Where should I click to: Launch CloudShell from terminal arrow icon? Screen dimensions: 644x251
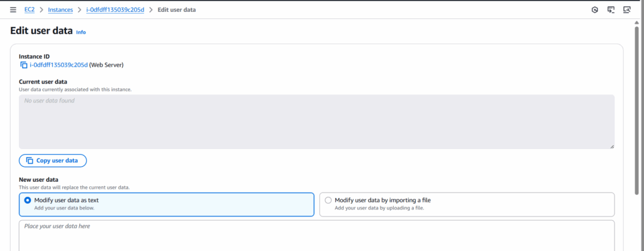coord(611,10)
